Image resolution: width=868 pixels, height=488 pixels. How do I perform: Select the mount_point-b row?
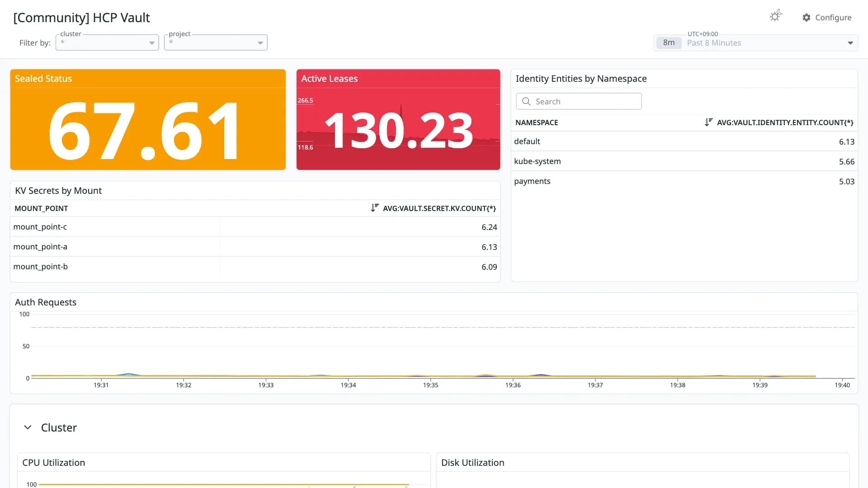(x=255, y=267)
